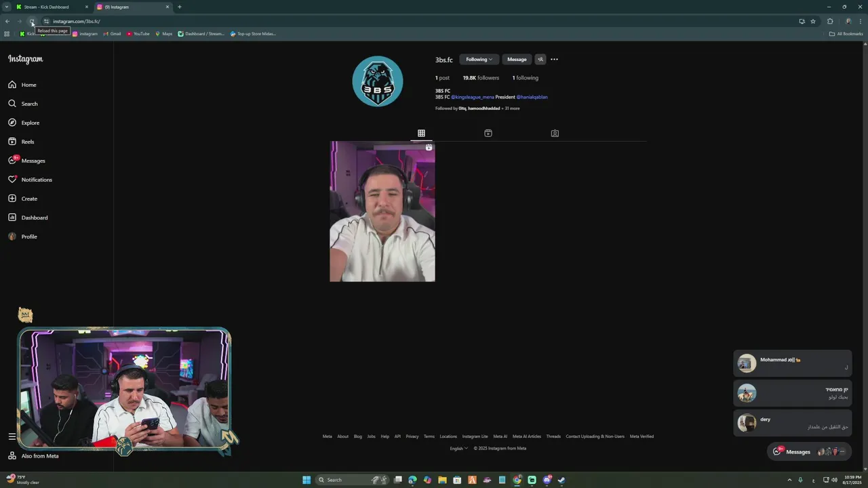Switch to the (9) Instagram tab
Image resolution: width=868 pixels, height=488 pixels.
[133, 7]
